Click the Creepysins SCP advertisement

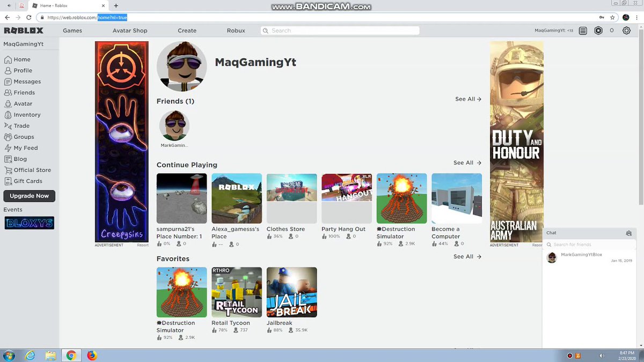coord(122,142)
